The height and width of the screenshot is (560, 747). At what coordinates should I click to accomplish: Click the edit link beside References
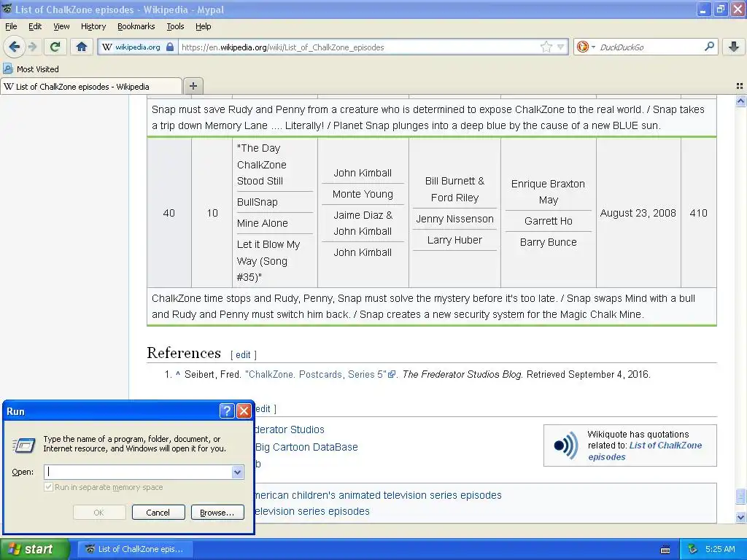point(243,355)
